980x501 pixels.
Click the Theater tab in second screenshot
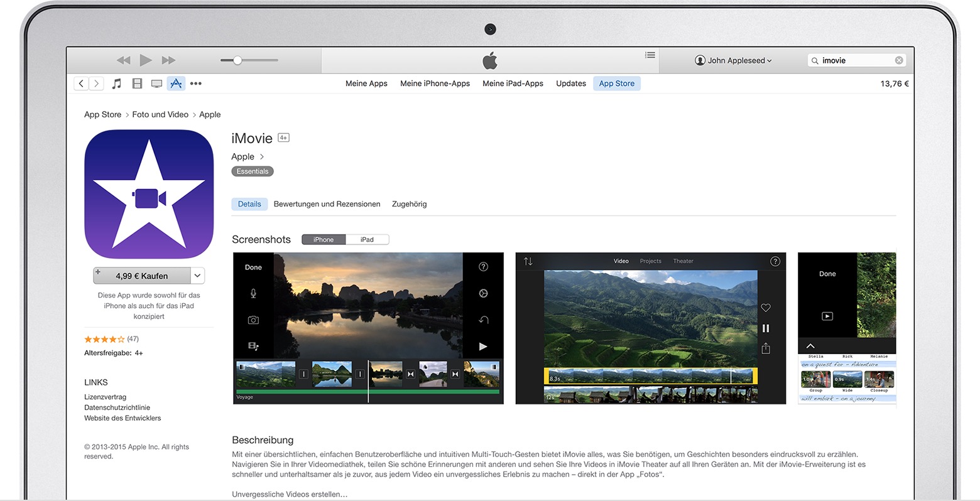(x=683, y=261)
